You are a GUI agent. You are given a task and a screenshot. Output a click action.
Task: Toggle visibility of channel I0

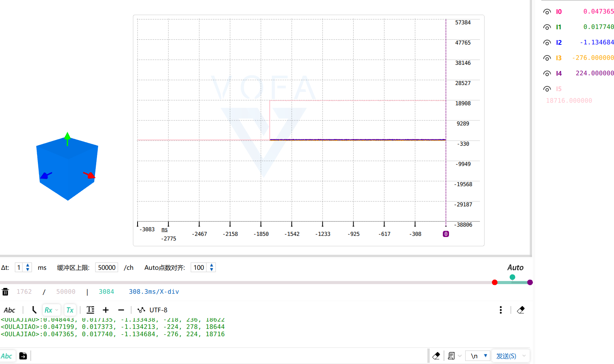(x=547, y=12)
